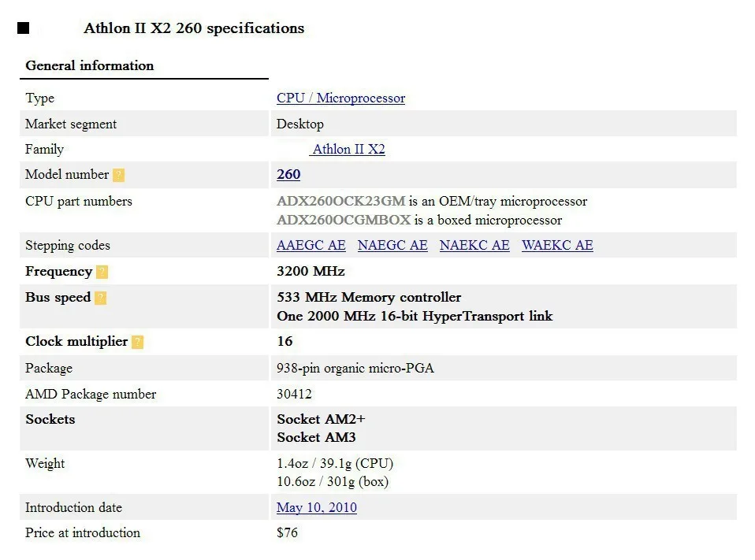Click the 'Package' row label

(49, 369)
